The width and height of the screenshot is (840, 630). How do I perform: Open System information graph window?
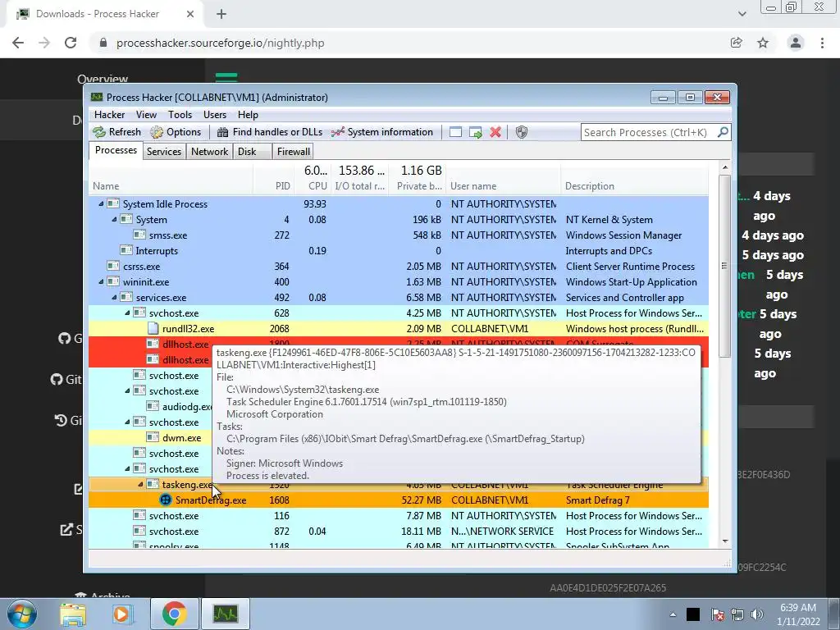click(x=382, y=132)
